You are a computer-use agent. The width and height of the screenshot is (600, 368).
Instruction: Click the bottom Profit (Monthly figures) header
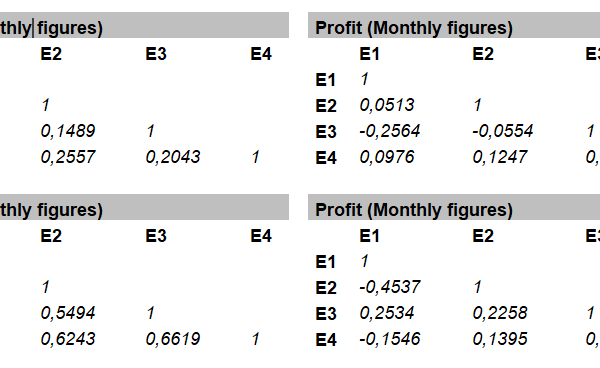[414, 210]
